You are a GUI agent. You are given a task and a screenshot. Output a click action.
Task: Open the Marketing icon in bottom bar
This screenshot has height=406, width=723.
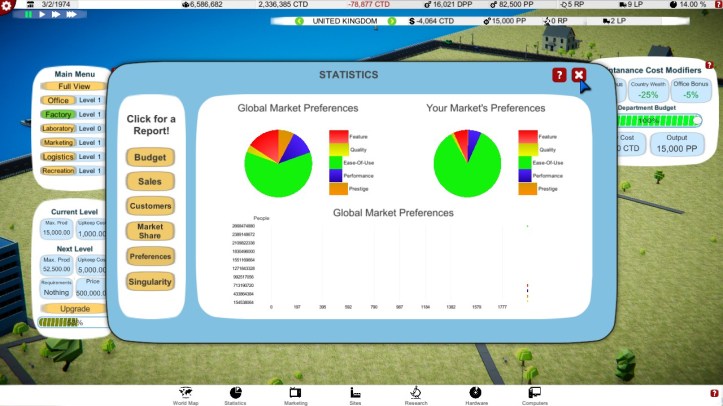click(x=295, y=393)
